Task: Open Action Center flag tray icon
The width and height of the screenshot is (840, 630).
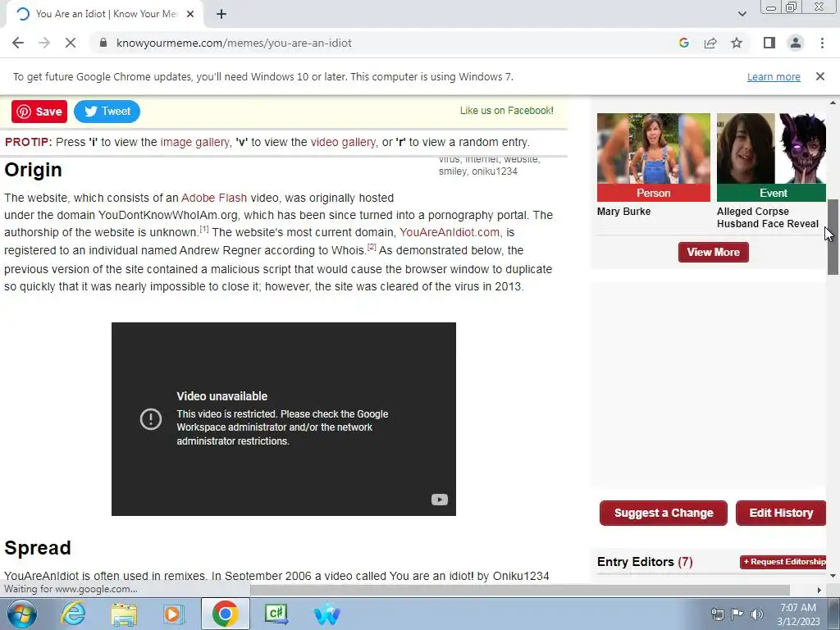Action: click(737, 614)
